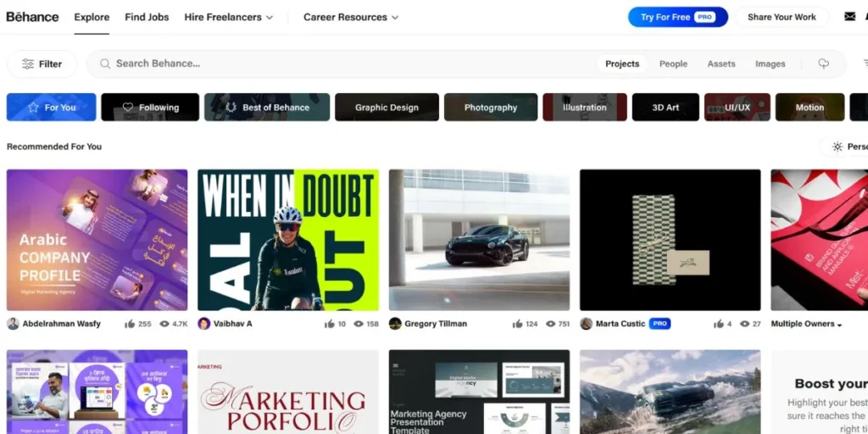868x434 pixels.
Task: Click Marta Custic's avatar
Action: [587, 324]
